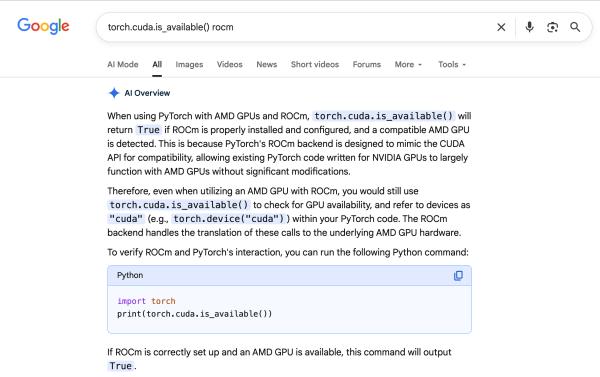Click the 'import torch' code line
Image resolution: width=600 pixels, height=377 pixels.
point(146,301)
